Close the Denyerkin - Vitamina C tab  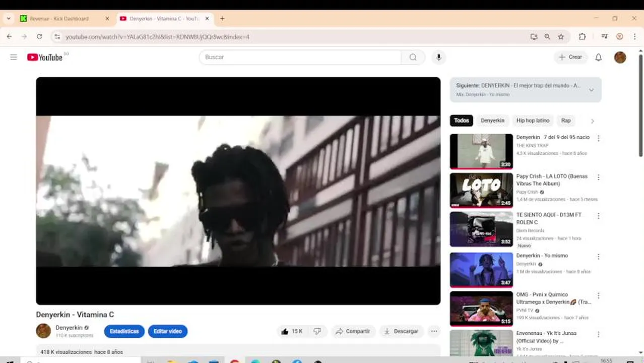point(207,18)
